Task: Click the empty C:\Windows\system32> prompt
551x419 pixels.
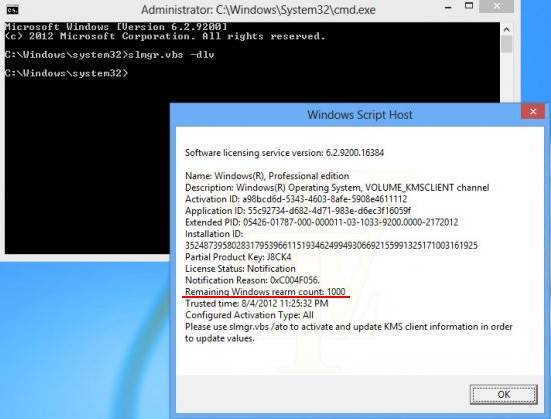Action: [x=67, y=73]
